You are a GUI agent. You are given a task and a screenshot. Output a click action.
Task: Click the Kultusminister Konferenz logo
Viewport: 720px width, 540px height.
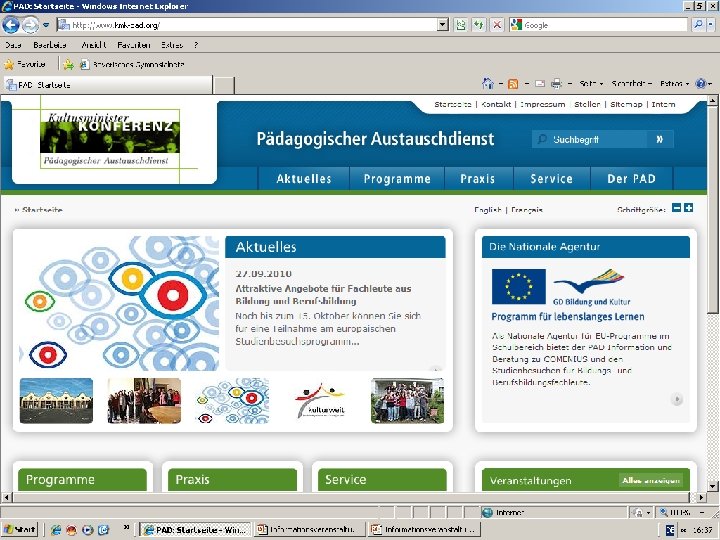[x=110, y=139]
